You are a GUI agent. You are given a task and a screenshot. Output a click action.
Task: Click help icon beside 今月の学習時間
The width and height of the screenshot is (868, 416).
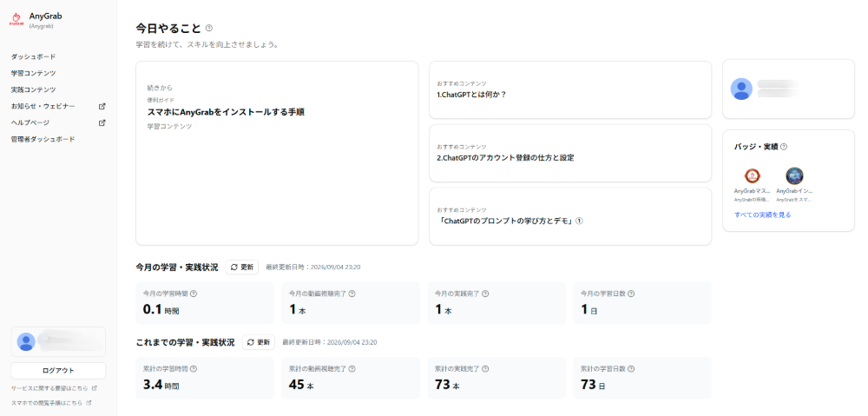click(x=194, y=294)
